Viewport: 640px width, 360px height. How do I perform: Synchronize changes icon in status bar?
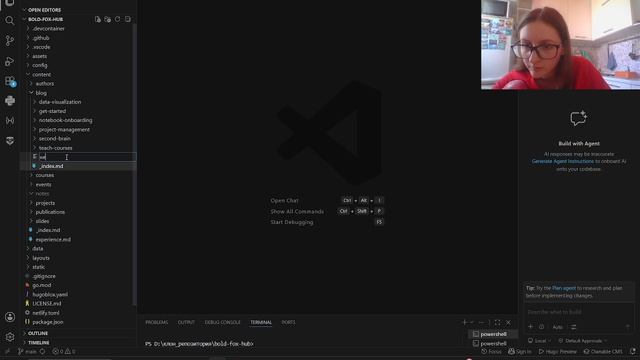tap(42, 351)
